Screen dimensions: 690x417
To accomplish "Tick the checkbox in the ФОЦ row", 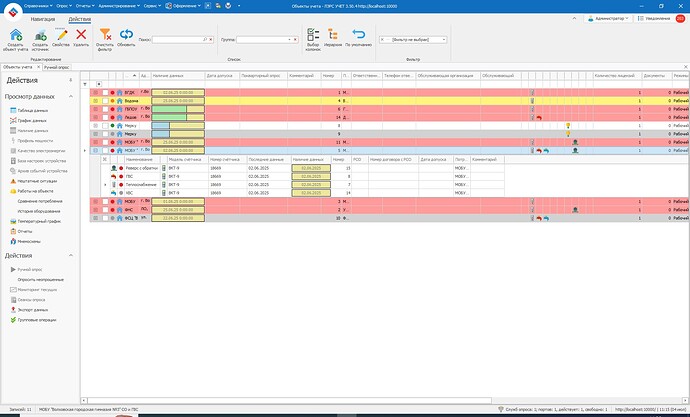I will click(105, 218).
